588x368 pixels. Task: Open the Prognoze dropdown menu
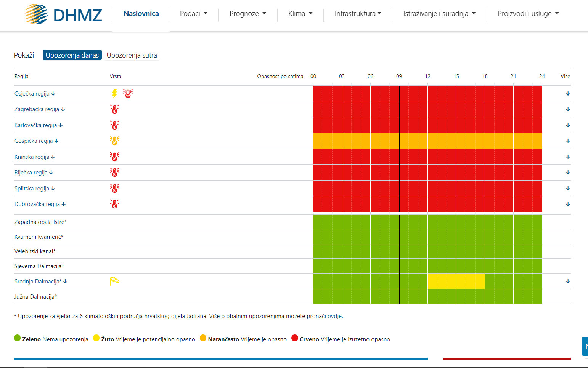(x=247, y=14)
